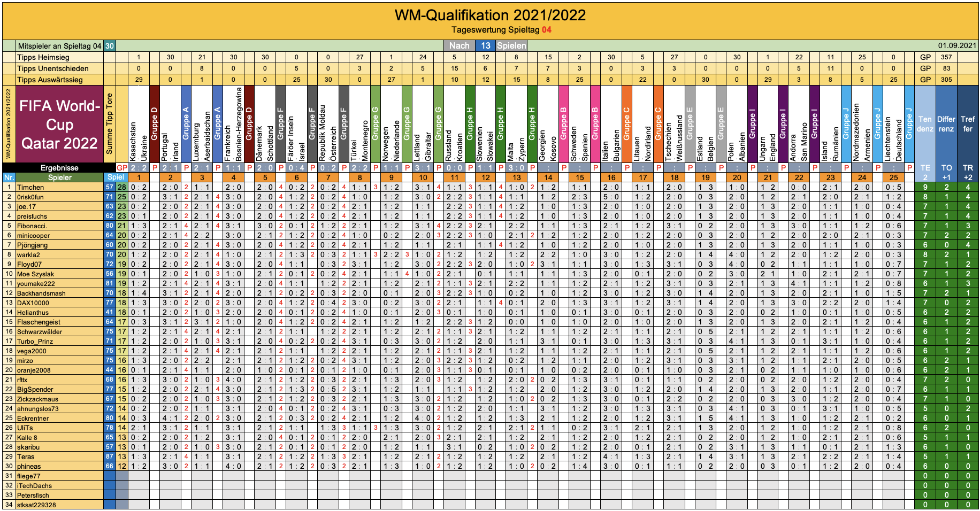
Task: Select the GP total value 305
Action: point(947,80)
